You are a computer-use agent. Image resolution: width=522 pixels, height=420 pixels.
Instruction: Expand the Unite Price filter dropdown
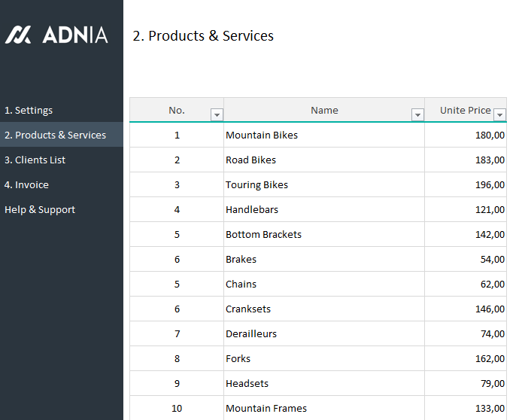(x=499, y=114)
